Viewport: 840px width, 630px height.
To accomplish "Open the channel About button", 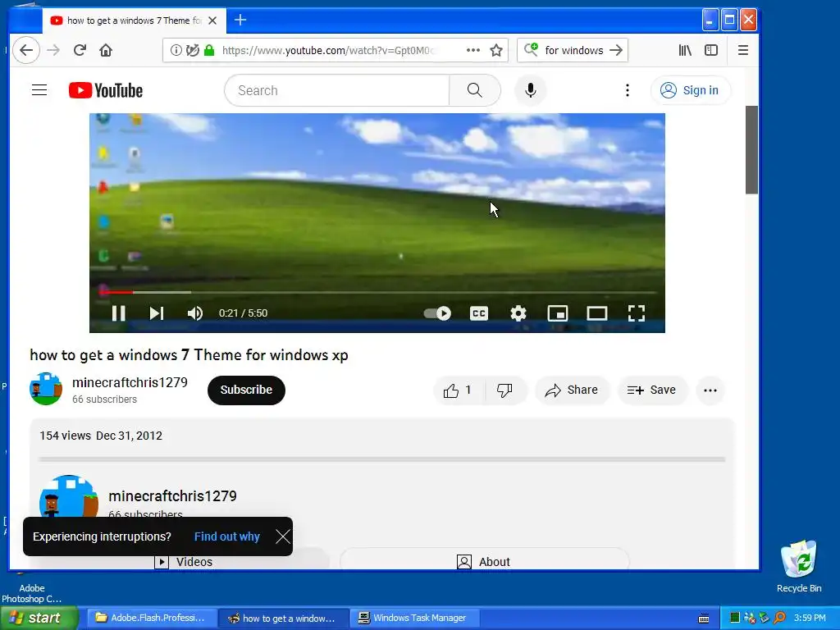I will [484, 562].
